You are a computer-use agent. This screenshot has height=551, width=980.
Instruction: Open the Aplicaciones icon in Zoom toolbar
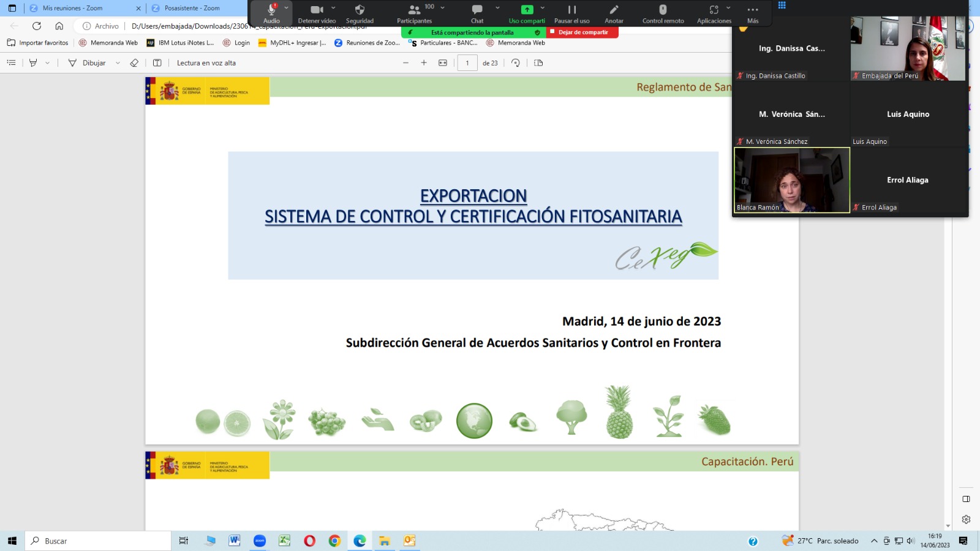[714, 13]
